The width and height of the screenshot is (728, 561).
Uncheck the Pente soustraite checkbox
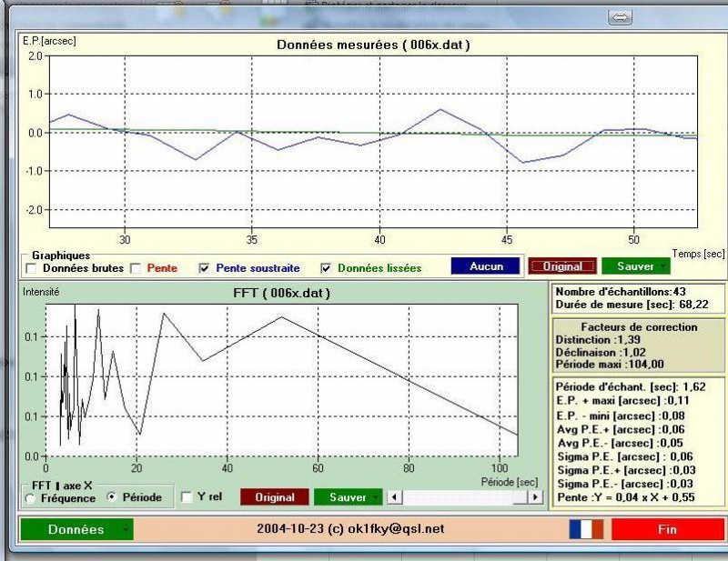204,268
